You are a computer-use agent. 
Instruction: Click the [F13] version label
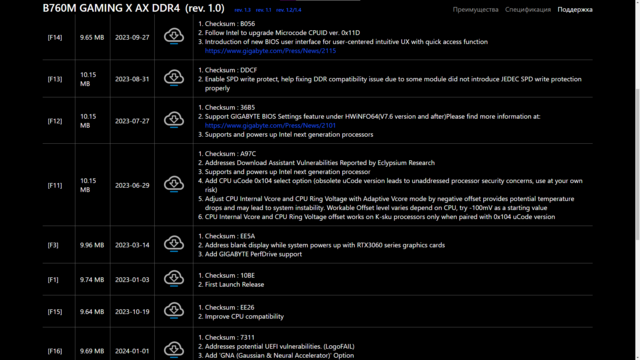tap(55, 79)
